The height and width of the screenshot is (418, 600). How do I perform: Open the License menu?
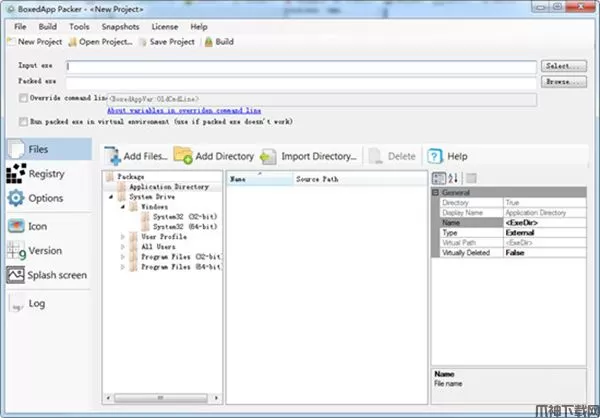165,27
